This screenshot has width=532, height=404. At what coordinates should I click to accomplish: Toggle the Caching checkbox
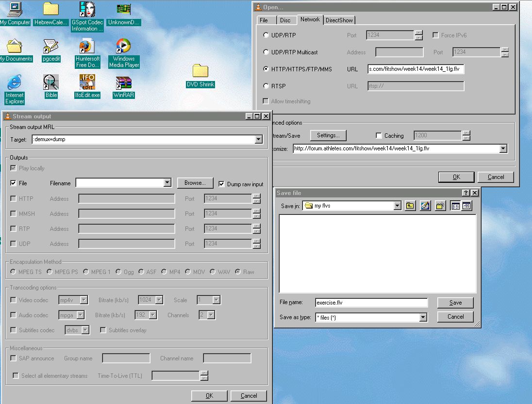point(379,136)
